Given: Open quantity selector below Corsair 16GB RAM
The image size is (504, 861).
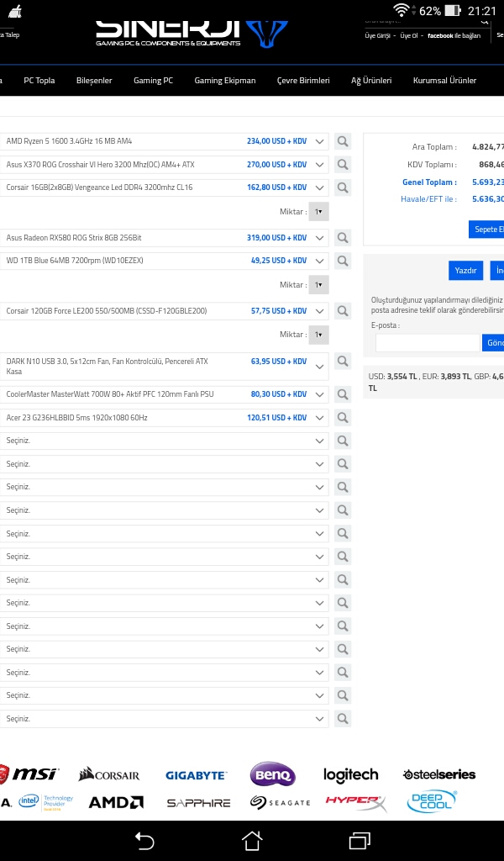Looking at the screenshot, I should coord(318,211).
